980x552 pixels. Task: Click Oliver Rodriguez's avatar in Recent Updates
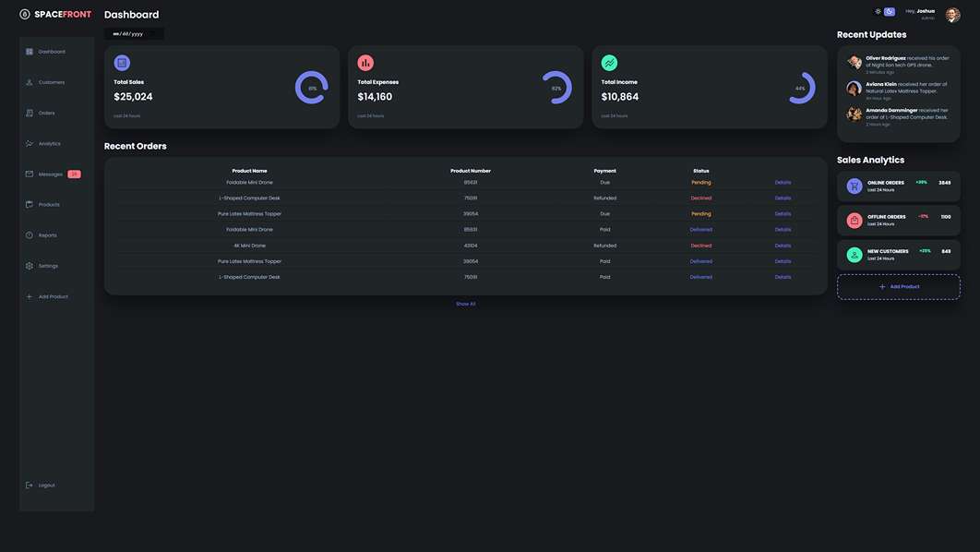click(x=855, y=62)
